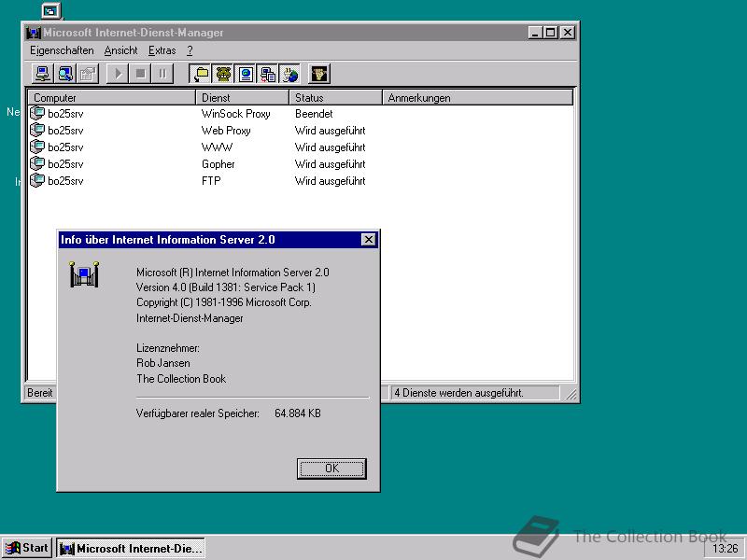
Task: Select computer icon in the WinSock Proxy row
Action: (x=37, y=113)
